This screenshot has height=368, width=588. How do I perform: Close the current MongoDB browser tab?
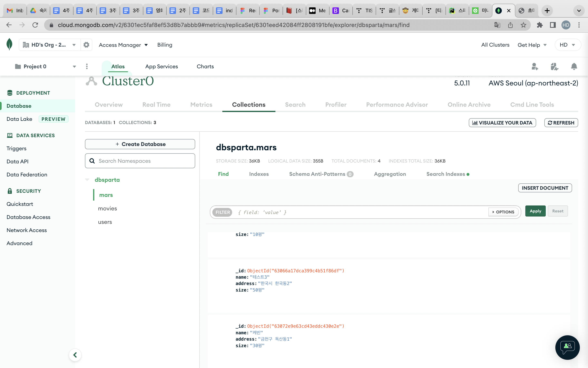(x=509, y=10)
